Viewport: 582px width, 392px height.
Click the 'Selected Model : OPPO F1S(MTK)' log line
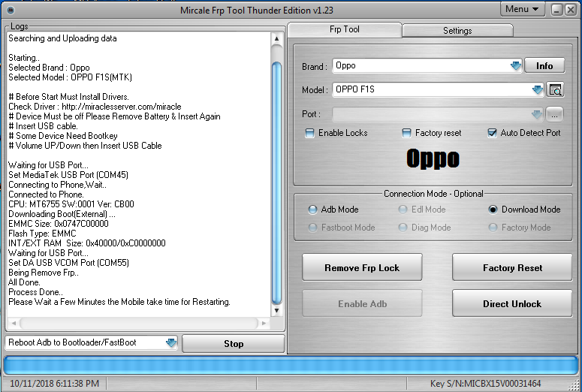click(70, 77)
